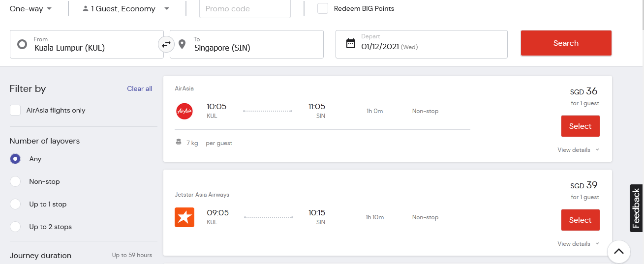Viewport: 644px width, 264px height.
Task: Check the AirAsia flights only filter
Action: [x=15, y=110]
